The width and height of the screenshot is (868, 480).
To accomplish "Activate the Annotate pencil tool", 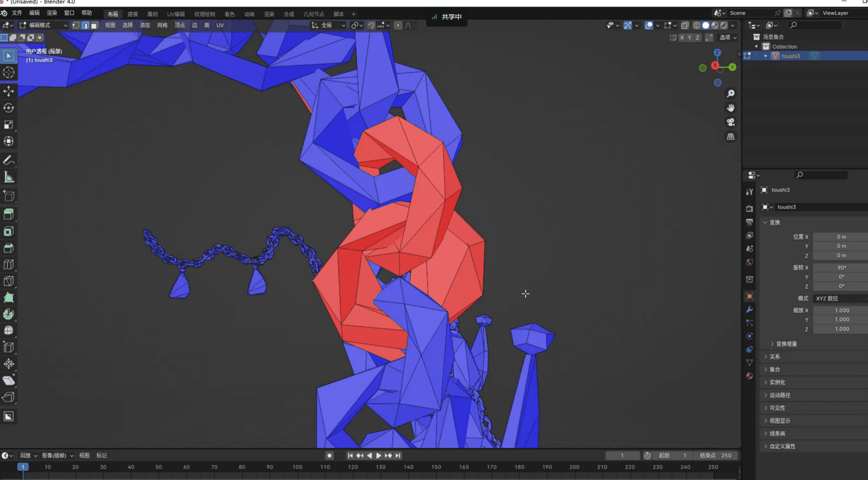I will 9,160.
